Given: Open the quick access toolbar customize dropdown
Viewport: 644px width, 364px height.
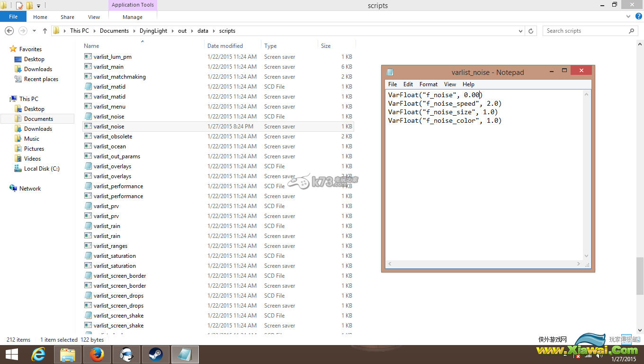Looking at the screenshot, I should pyautogui.click(x=38, y=6).
